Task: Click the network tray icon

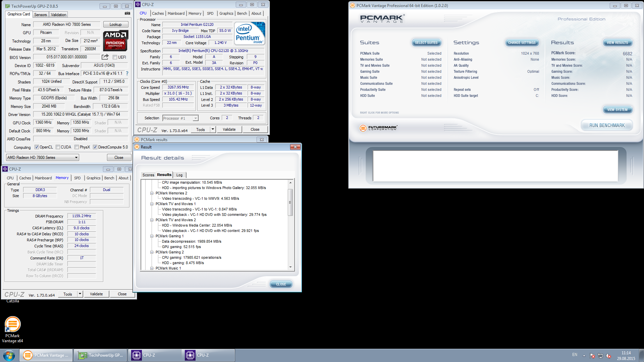Action: (600, 356)
